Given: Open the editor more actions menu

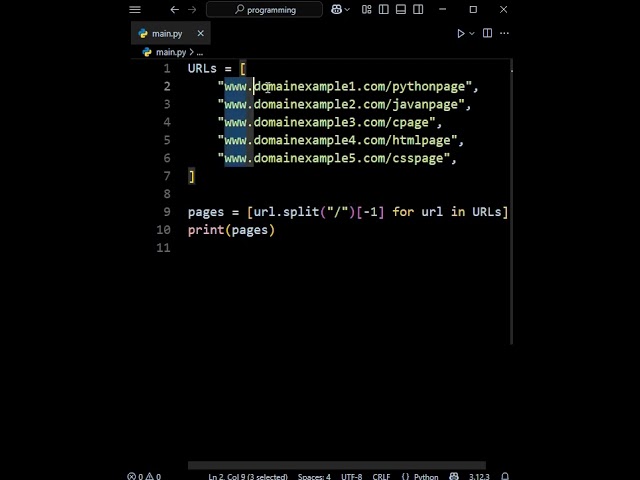Looking at the screenshot, I should tap(504, 33).
